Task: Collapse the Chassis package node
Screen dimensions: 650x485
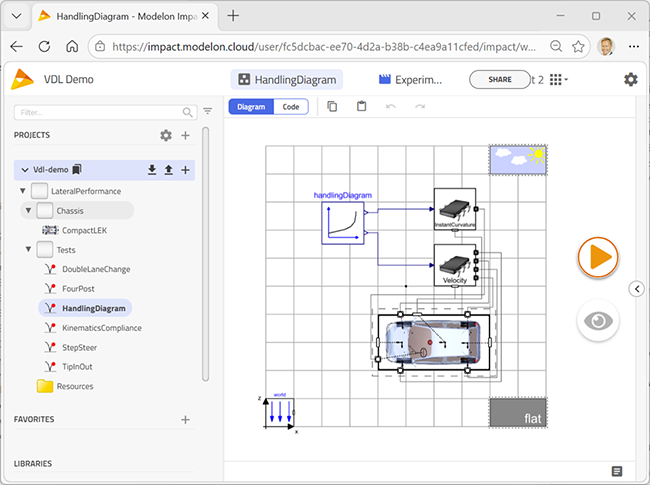Action: 29,210
